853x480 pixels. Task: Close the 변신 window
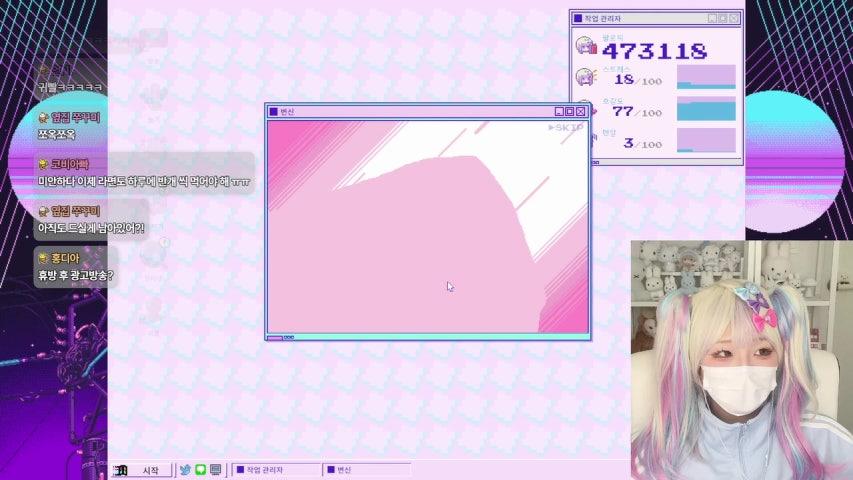point(582,112)
